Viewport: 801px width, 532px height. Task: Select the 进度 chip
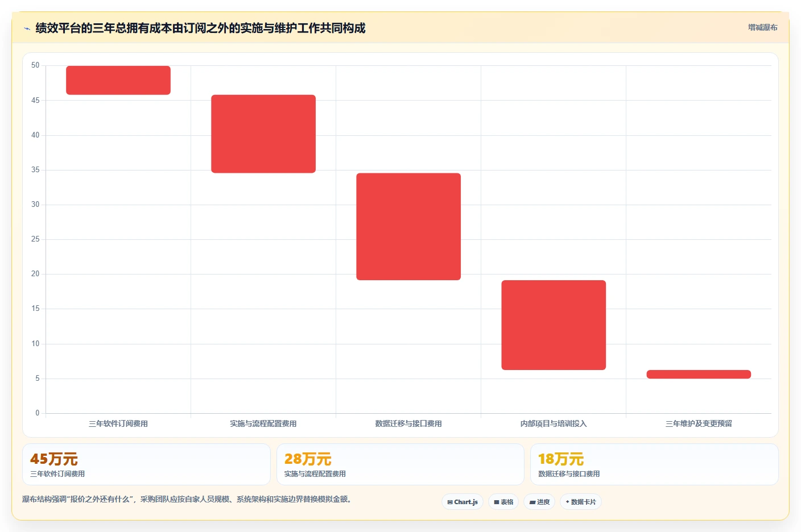tap(539, 502)
